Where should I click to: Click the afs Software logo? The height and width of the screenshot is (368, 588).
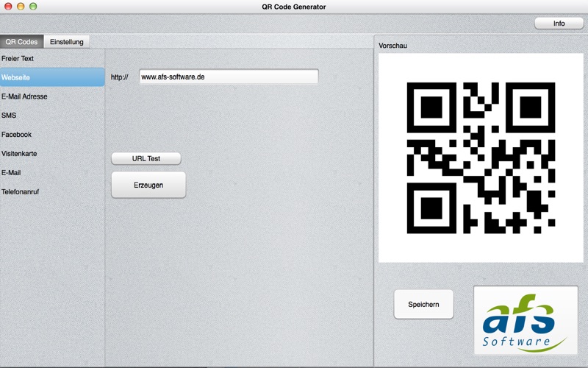(526, 320)
